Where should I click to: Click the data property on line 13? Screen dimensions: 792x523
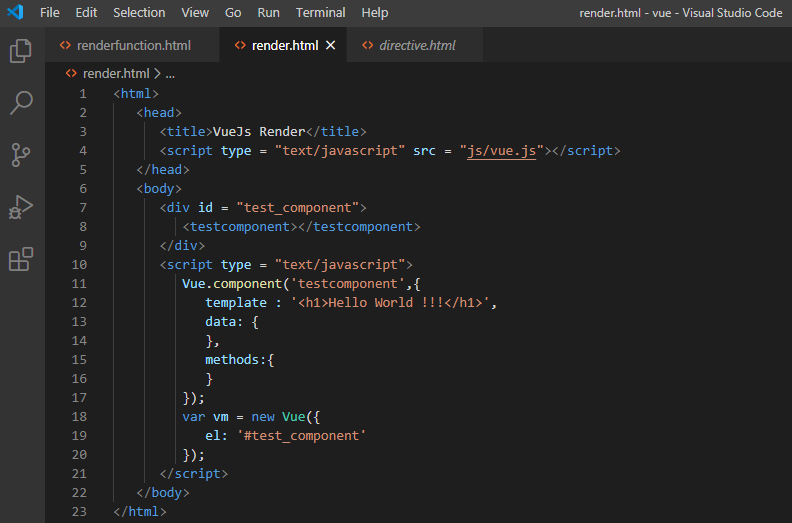pos(220,322)
